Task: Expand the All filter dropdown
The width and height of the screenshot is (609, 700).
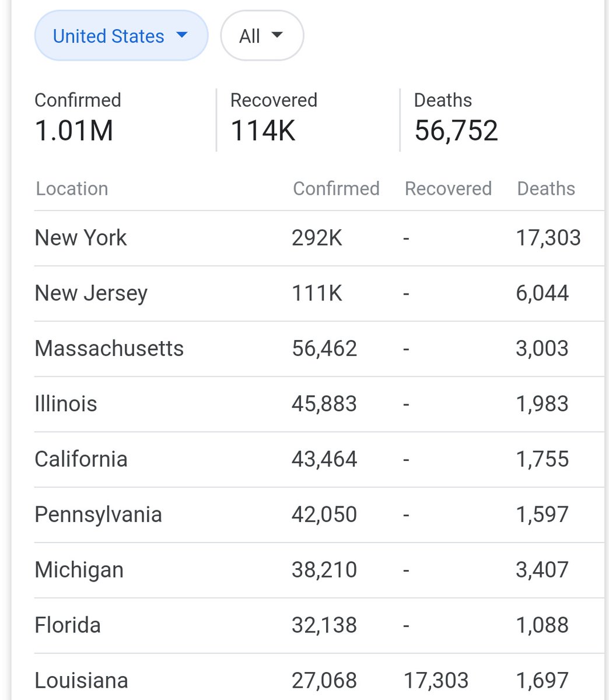Action: (261, 36)
